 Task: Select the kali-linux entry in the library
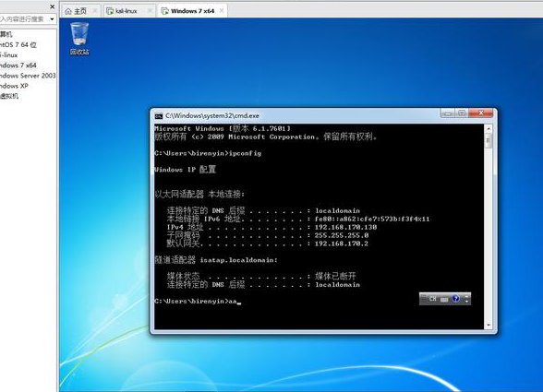point(9,55)
